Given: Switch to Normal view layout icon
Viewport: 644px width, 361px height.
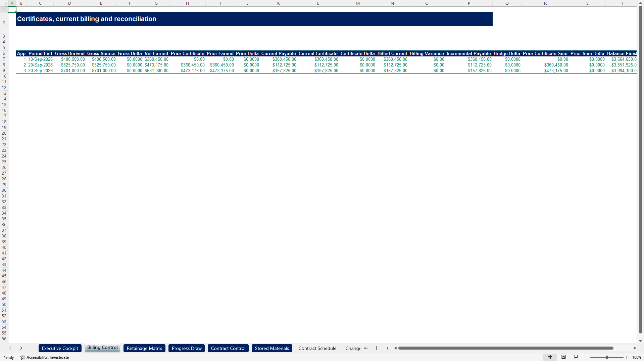Looking at the screenshot, I should point(550,357).
